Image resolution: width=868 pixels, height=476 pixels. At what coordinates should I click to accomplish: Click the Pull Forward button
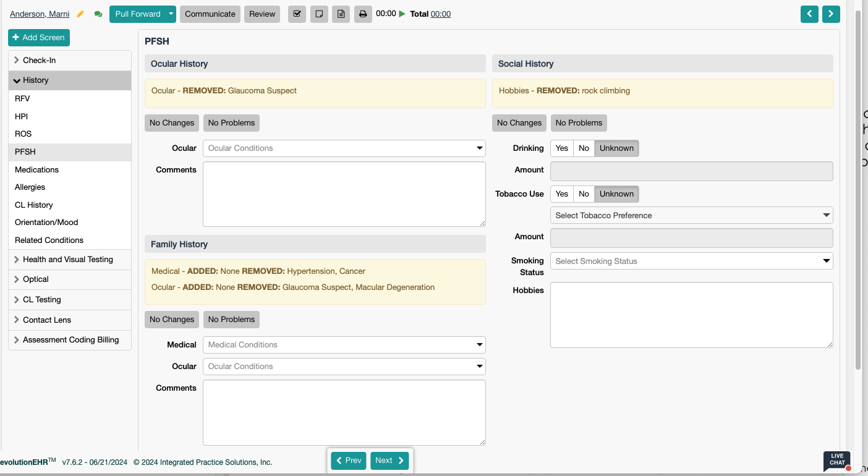pyautogui.click(x=137, y=14)
